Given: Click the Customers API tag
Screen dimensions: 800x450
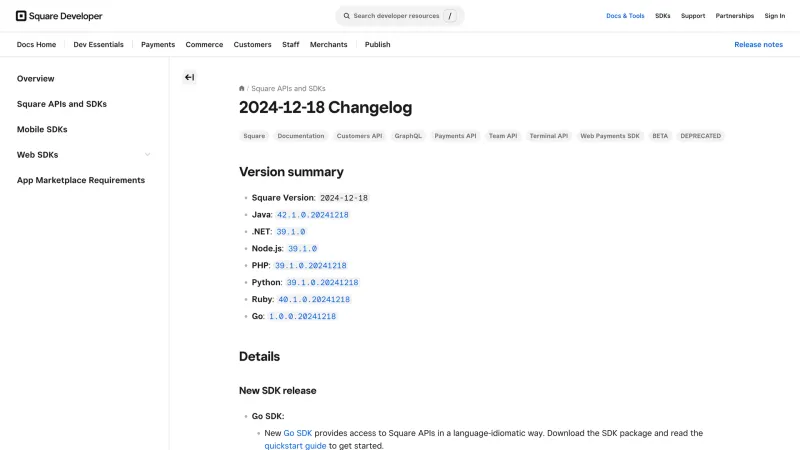Looking at the screenshot, I should pos(359,136).
